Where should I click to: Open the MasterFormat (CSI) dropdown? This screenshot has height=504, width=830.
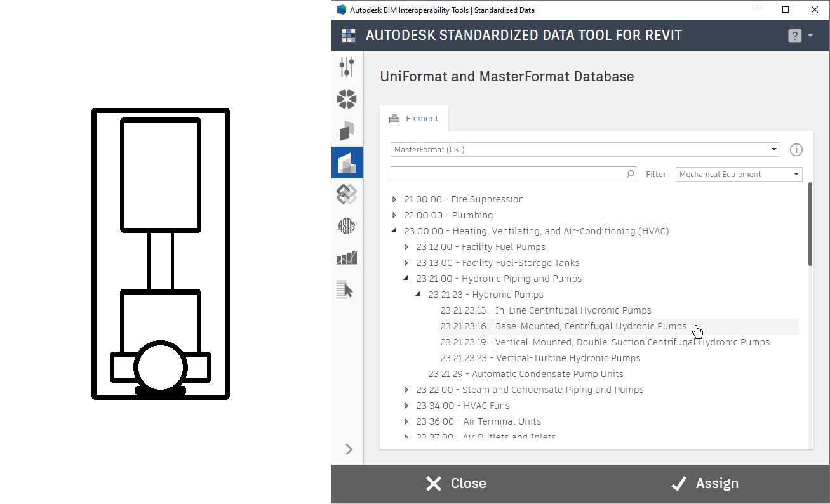tap(774, 149)
